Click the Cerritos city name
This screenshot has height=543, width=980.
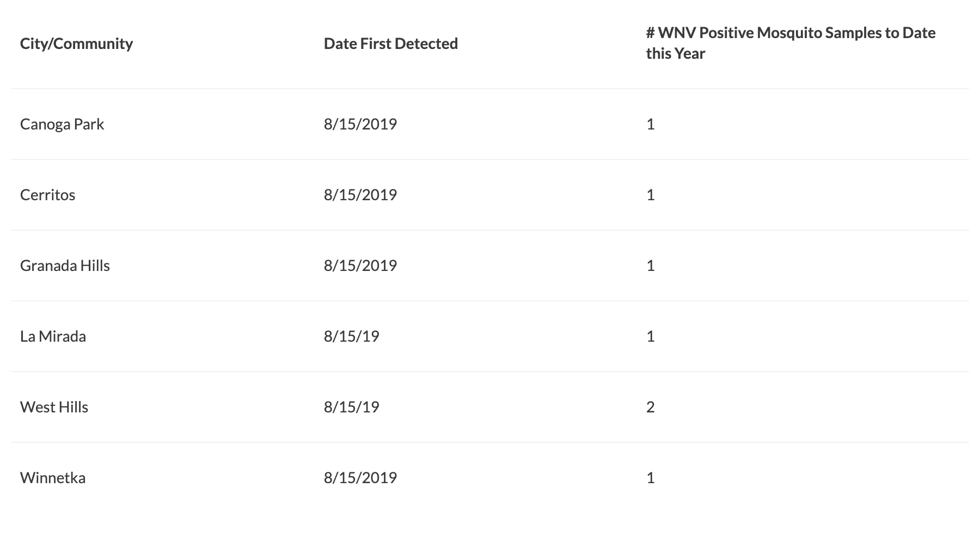48,195
